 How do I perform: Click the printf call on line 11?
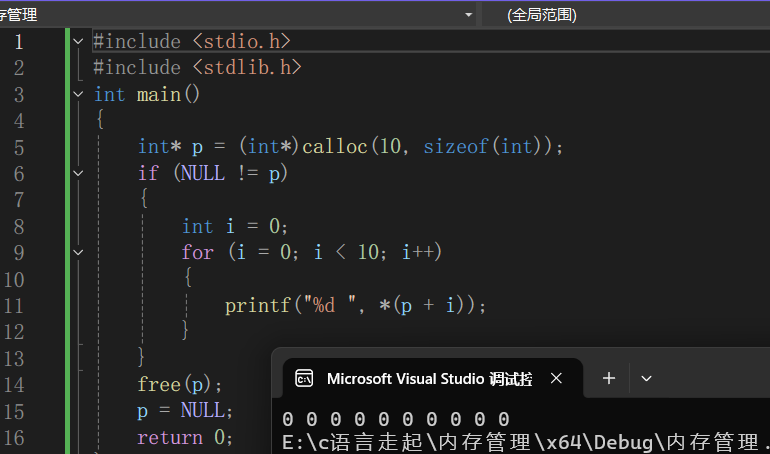[x=258, y=306]
